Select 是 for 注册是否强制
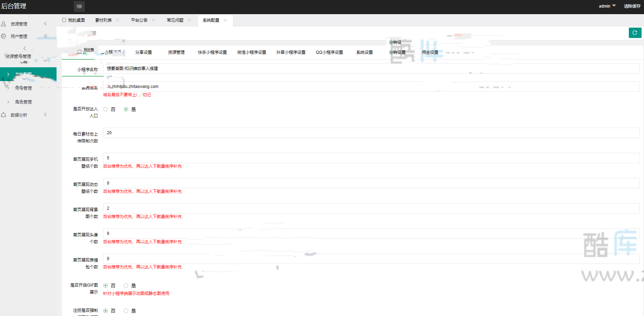644x316 pixels. point(126,311)
